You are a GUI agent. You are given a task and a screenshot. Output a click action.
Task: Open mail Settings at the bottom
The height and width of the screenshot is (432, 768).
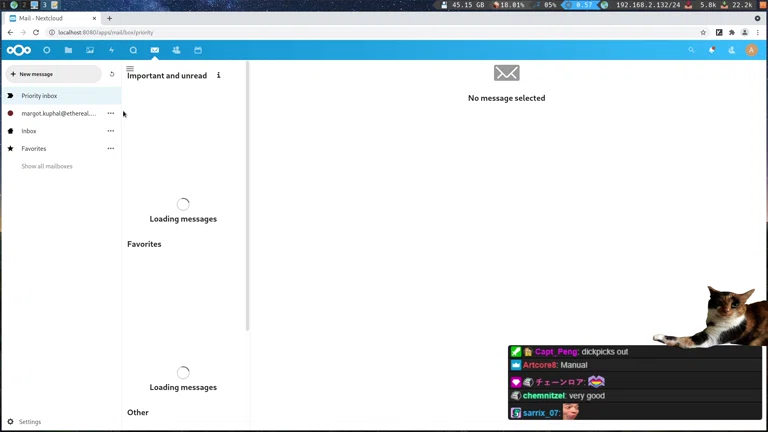click(24, 422)
